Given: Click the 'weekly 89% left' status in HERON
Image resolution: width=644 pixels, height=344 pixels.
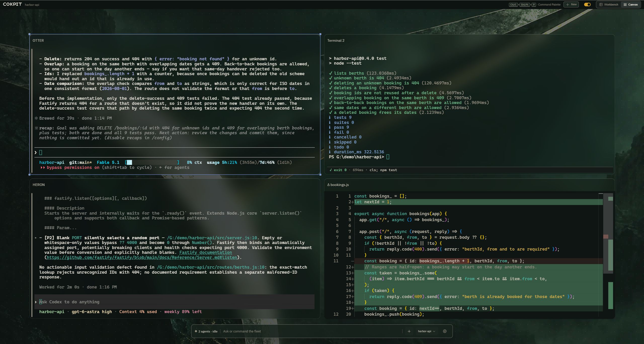Looking at the screenshot, I should pos(183,312).
